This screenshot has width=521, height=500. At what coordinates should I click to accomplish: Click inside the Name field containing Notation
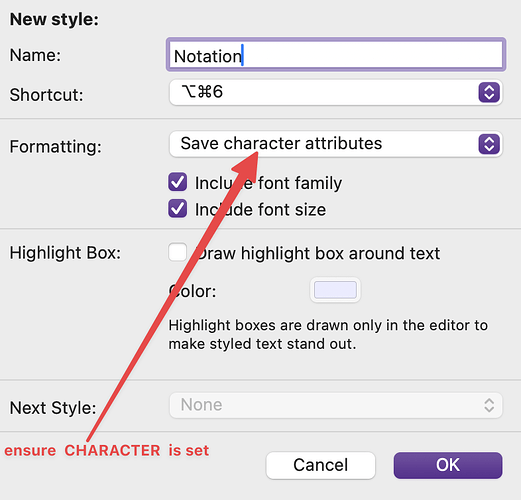336,55
